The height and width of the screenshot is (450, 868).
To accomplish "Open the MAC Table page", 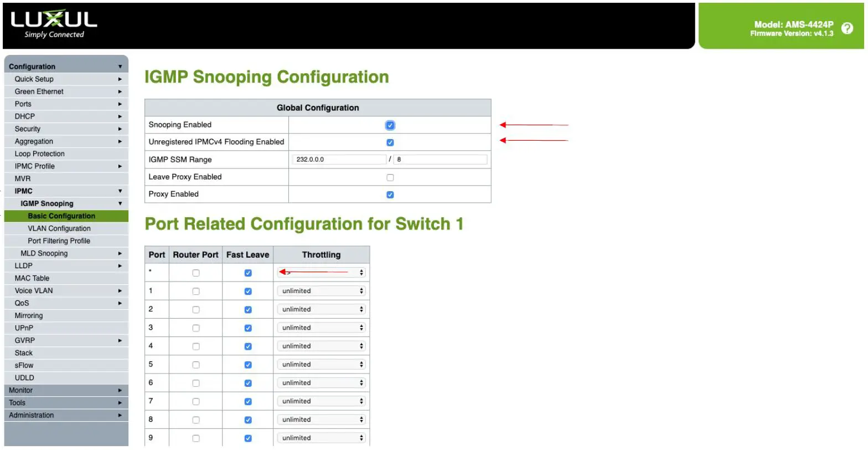I will 32,278.
